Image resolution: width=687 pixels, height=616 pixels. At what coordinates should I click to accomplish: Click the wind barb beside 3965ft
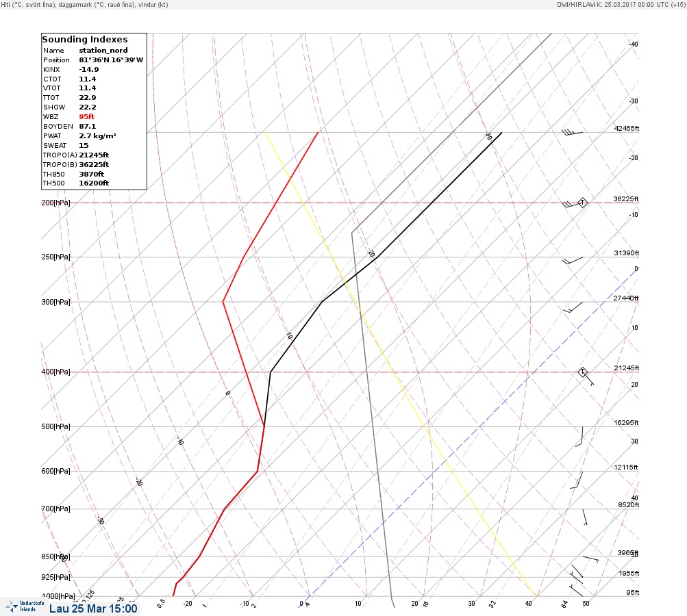(x=591, y=559)
